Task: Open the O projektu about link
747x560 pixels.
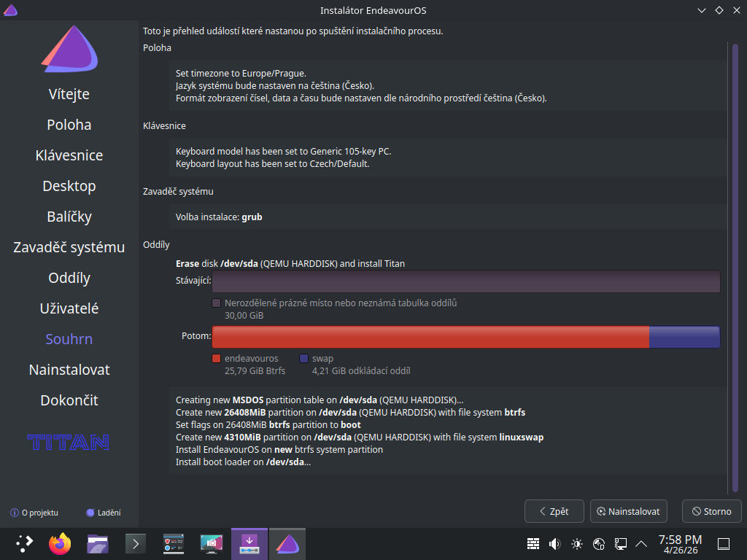Action: tap(34, 513)
